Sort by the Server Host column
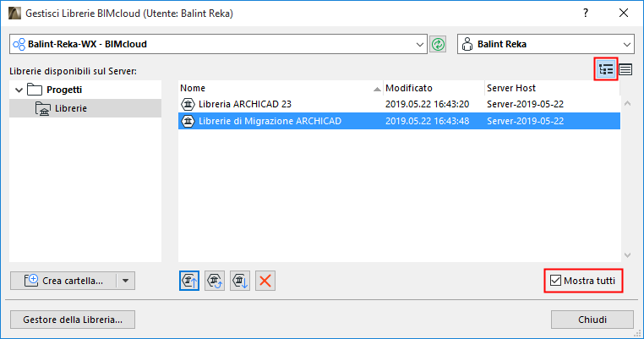644x339 pixels. [552, 88]
